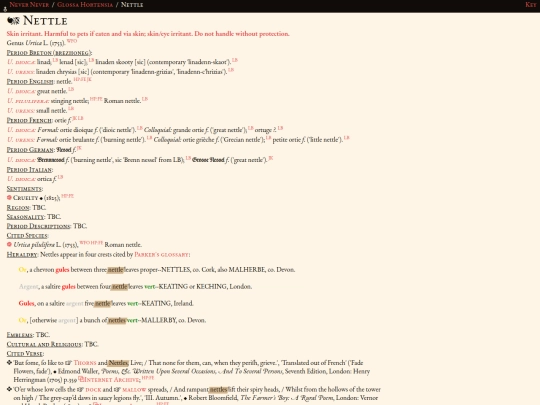Click the U. dioica label in Period Italian
Viewport: 540px width, 405px height.
coord(21,179)
